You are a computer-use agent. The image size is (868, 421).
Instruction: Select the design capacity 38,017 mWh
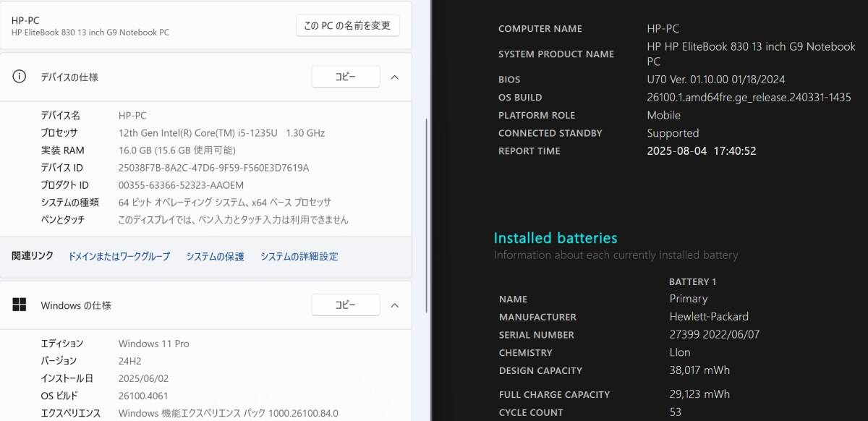coord(699,370)
